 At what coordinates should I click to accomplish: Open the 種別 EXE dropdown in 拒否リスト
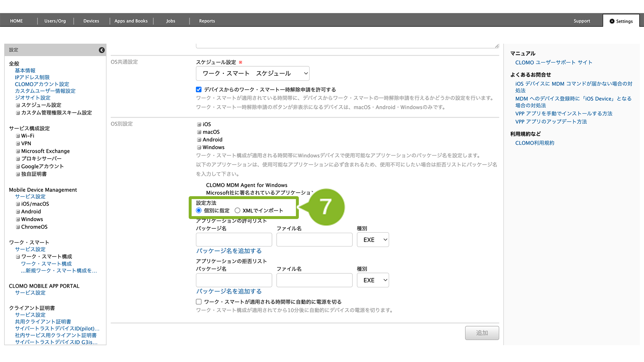(x=373, y=280)
